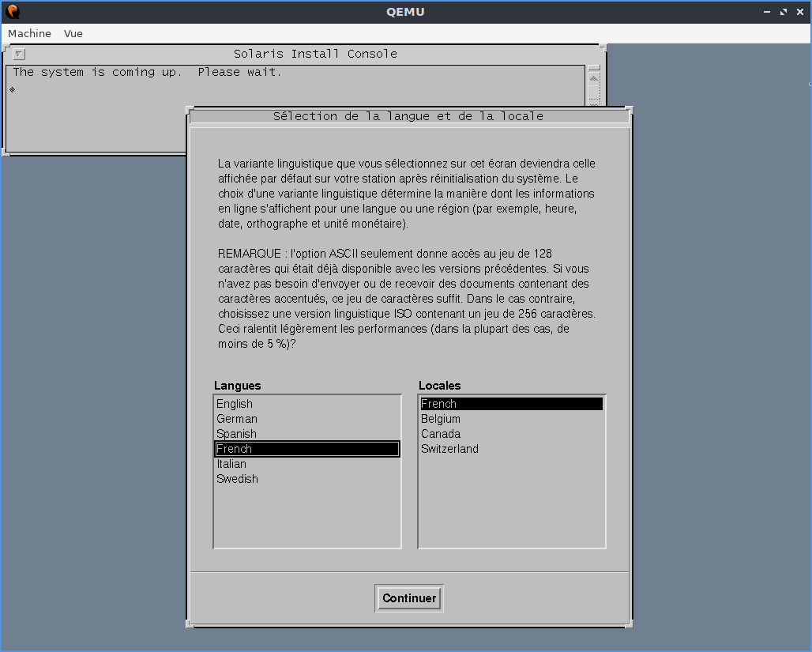Open the Vue menu
The width and height of the screenshot is (812, 652).
tap(73, 34)
